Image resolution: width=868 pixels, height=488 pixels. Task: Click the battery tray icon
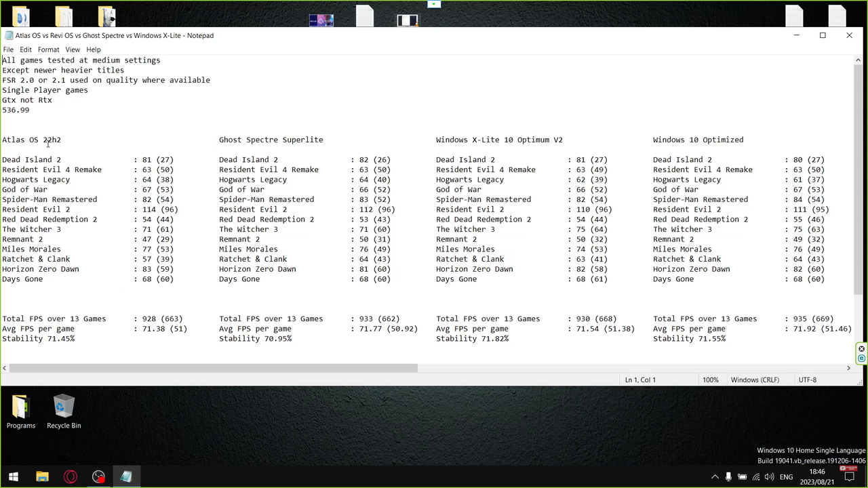coord(742,477)
